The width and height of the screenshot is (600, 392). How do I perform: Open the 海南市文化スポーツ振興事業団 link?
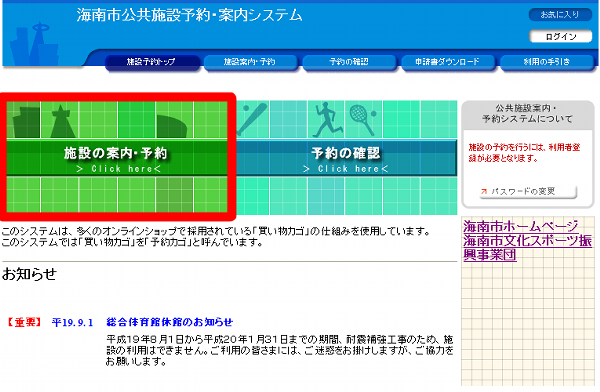click(x=527, y=248)
